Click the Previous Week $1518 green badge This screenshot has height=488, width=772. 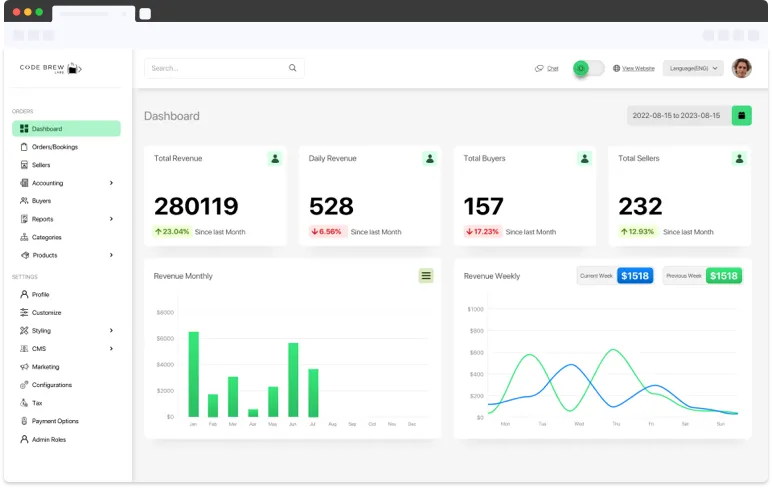723,276
